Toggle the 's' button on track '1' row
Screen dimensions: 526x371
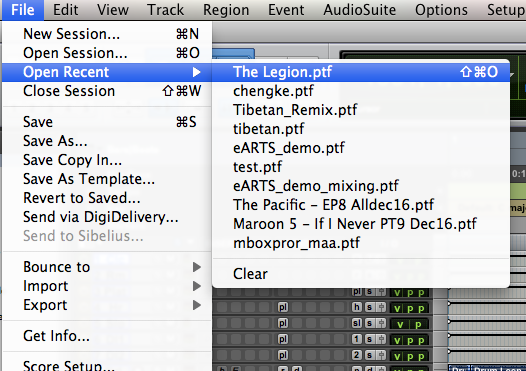369,339
